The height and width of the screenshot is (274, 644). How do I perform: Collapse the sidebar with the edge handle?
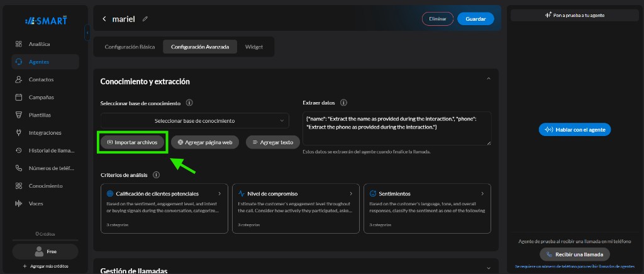click(x=87, y=33)
